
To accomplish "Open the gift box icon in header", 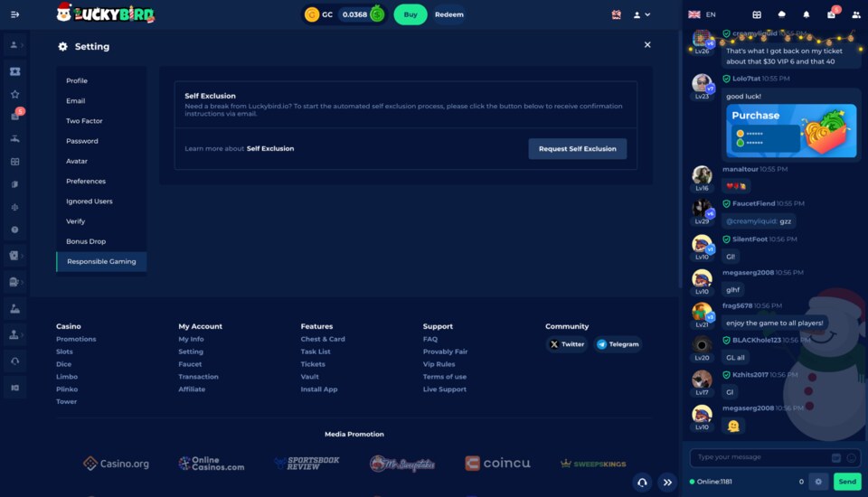I will pyautogui.click(x=616, y=15).
